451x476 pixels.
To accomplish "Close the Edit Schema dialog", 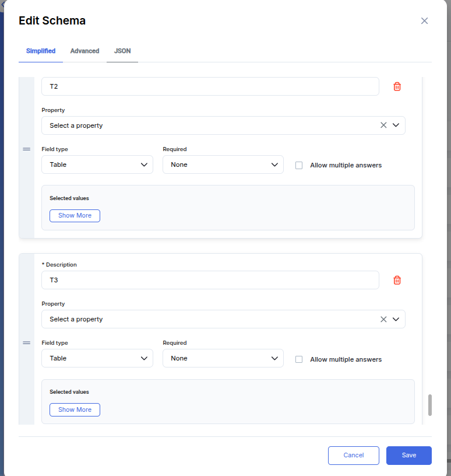I will coord(424,21).
